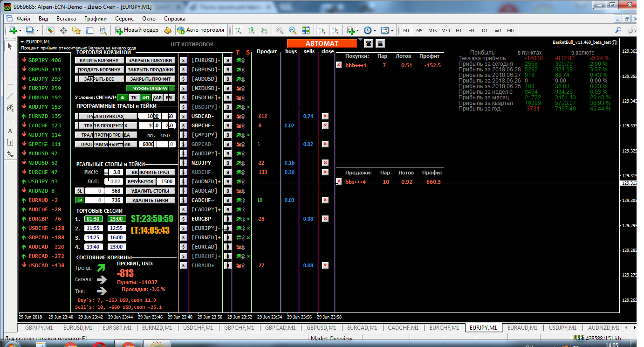Open the Сервис menu

coord(124,19)
